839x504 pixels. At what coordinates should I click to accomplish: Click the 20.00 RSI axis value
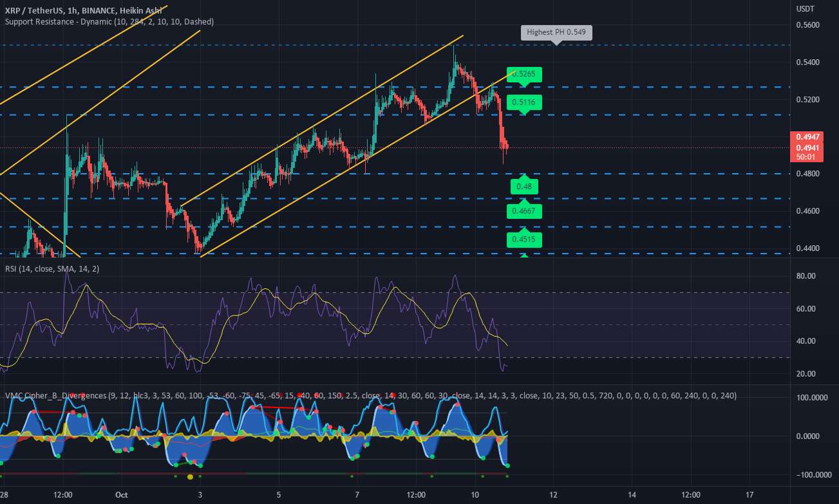806,374
